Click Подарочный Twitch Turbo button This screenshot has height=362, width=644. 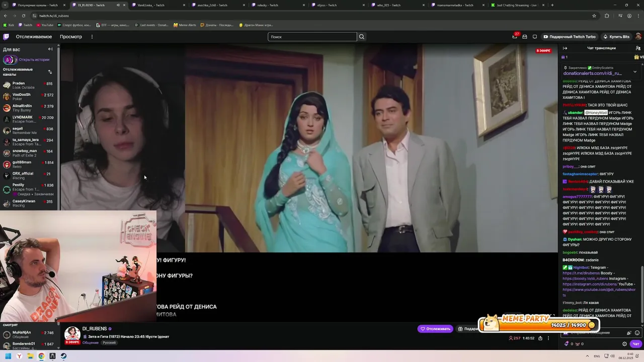(570, 37)
